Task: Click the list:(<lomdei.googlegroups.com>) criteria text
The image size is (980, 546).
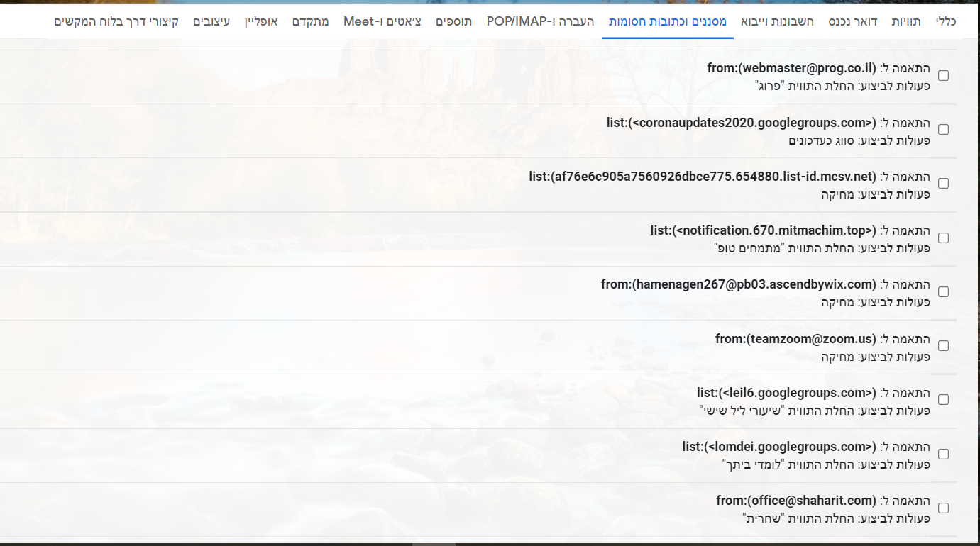Action: coord(780,447)
